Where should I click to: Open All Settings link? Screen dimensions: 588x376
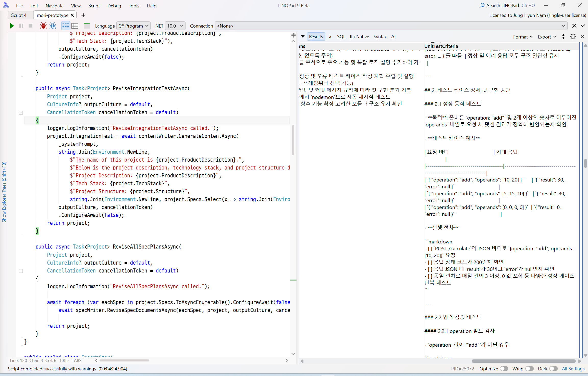pyautogui.click(x=573, y=369)
